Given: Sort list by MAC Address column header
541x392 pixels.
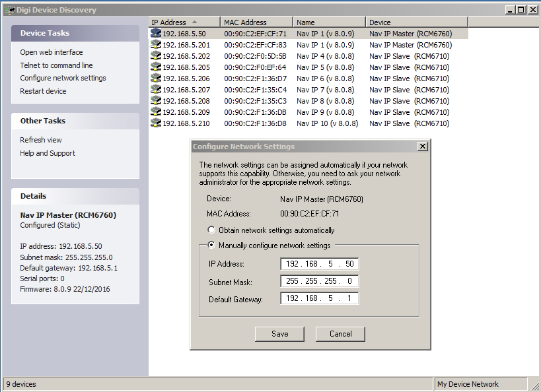Looking at the screenshot, I should (x=256, y=22).
